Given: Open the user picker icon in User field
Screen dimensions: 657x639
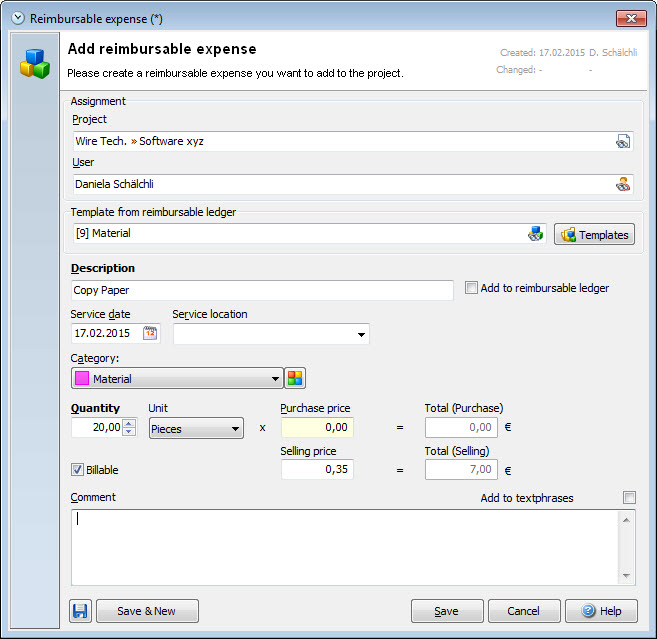Looking at the screenshot, I should (x=623, y=184).
